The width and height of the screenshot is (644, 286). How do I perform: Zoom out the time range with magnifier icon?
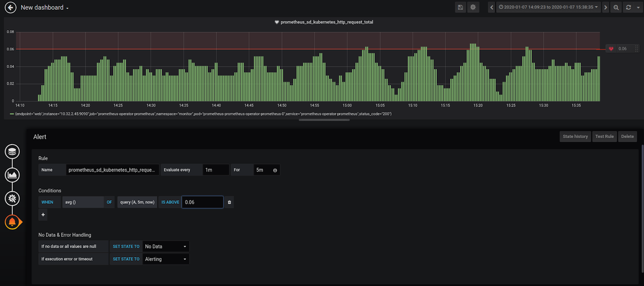(616, 8)
